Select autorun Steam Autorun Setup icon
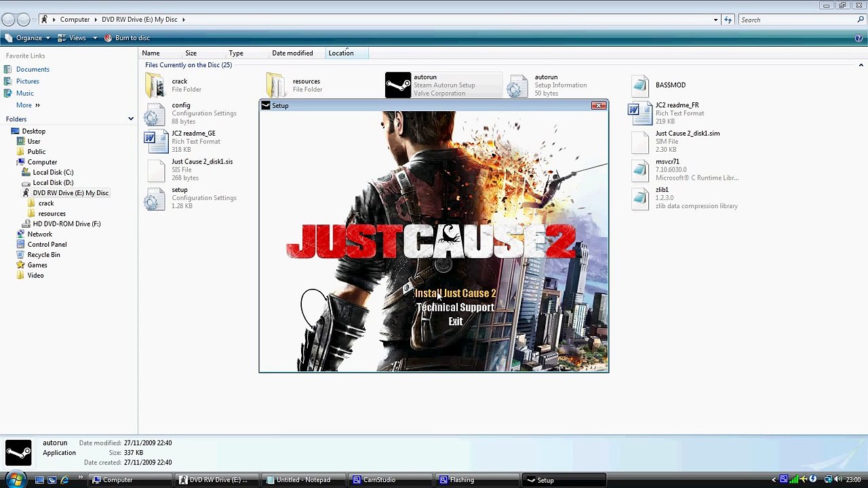 (398, 85)
